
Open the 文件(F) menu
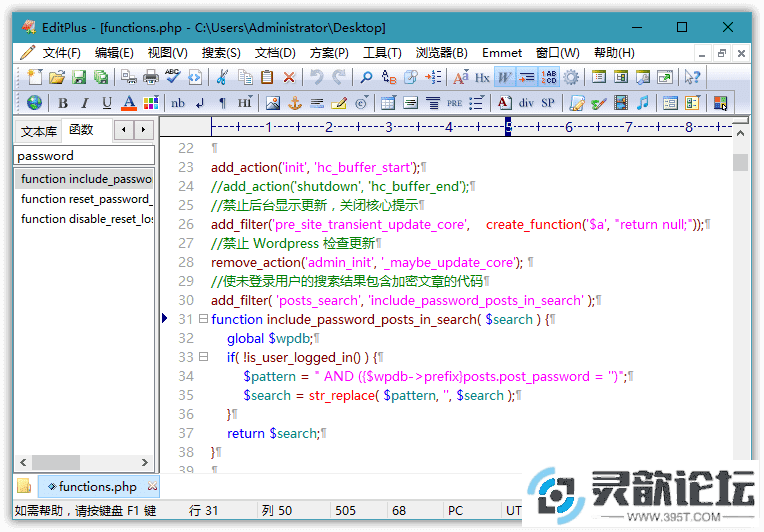61,53
